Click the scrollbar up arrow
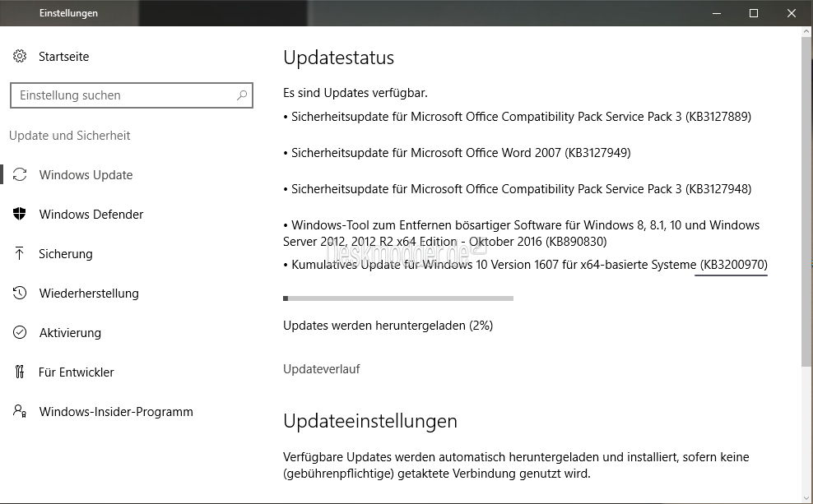The image size is (813, 504). coord(806,31)
